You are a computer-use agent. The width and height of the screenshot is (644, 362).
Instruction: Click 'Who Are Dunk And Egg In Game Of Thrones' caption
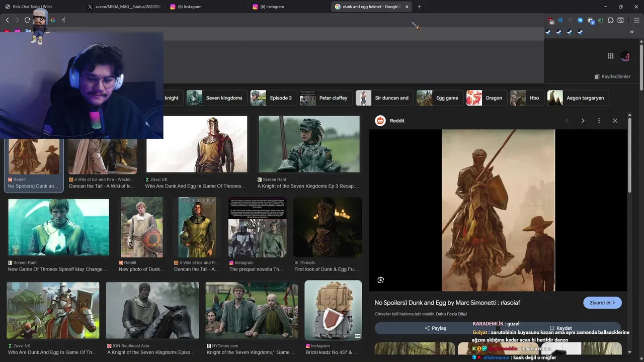pos(195,186)
